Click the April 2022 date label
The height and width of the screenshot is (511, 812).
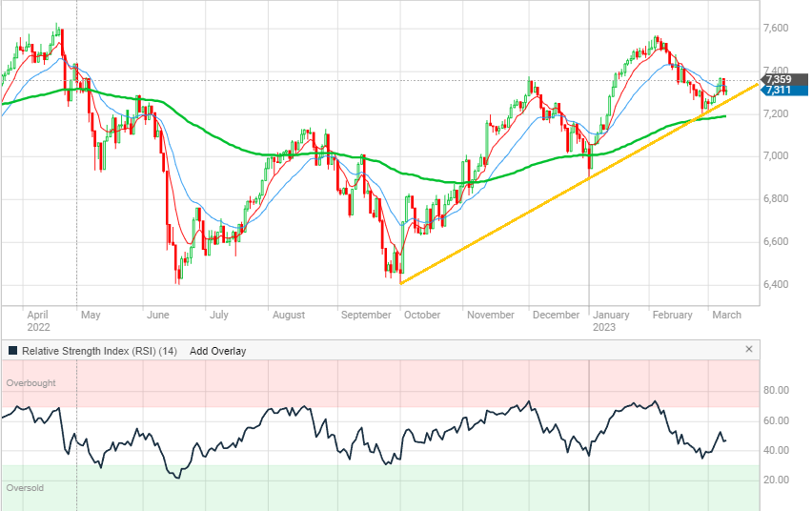pyautogui.click(x=38, y=319)
